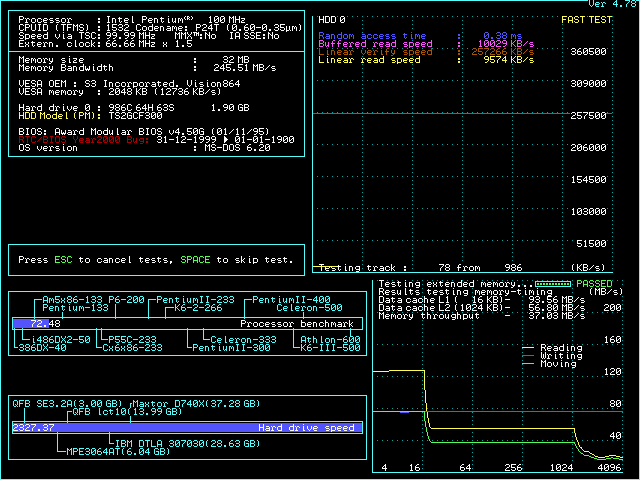640x480 pixels.
Task: Click Memory throughput 37.03 MB/s line
Action: [482, 316]
